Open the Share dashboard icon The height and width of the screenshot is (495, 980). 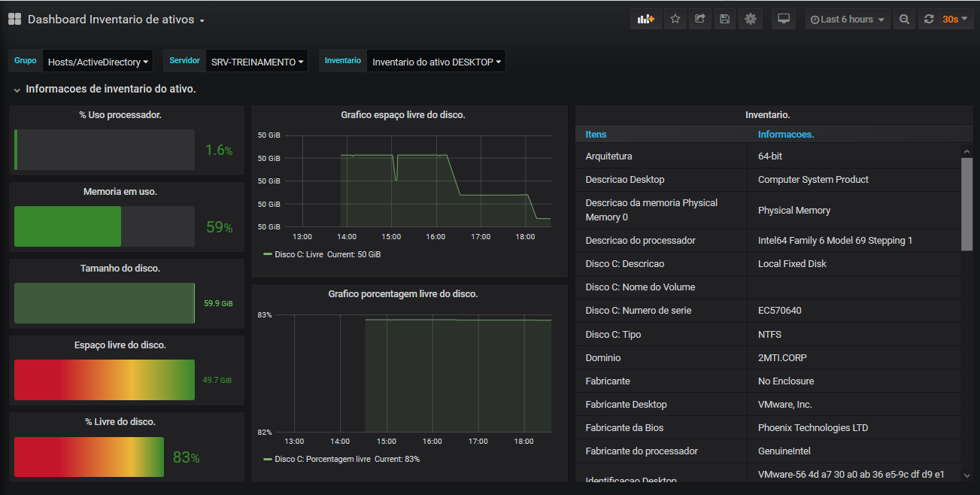click(699, 20)
